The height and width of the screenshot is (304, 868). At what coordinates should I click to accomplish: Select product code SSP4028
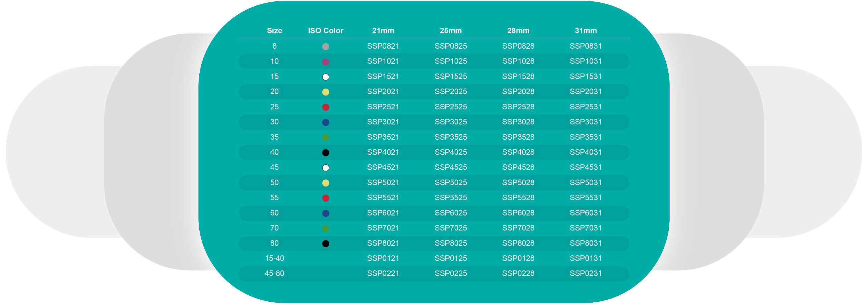click(x=518, y=152)
